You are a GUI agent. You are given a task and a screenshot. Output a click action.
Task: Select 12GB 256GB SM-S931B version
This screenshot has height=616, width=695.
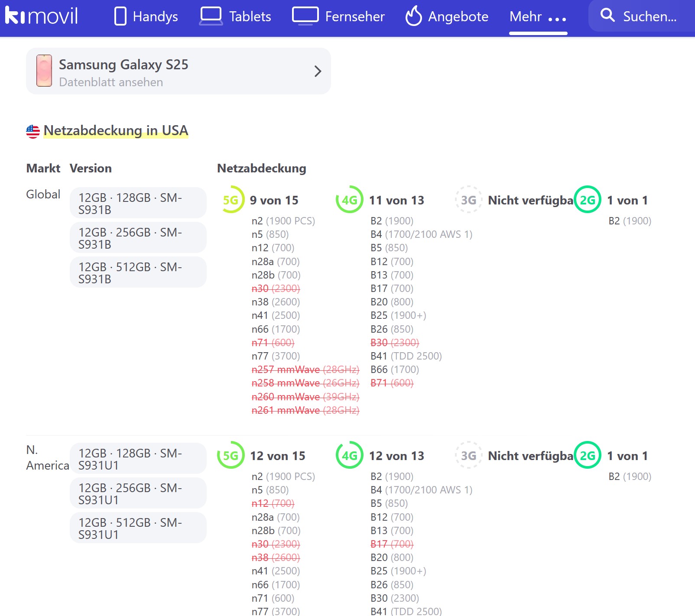click(x=138, y=237)
